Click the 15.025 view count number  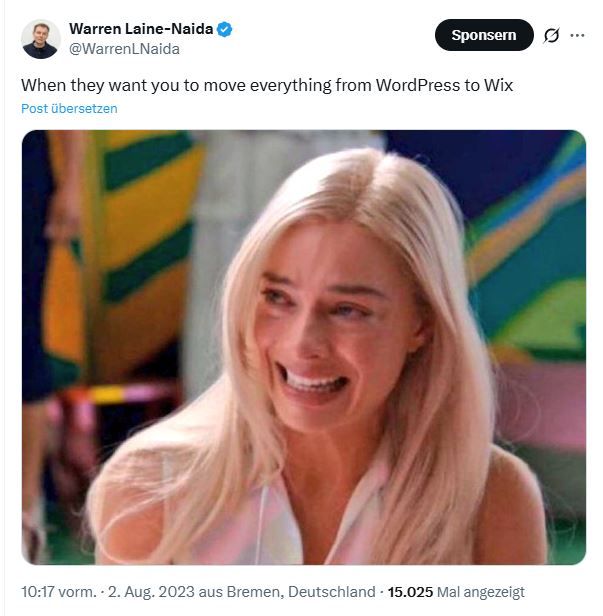pyautogui.click(x=410, y=592)
